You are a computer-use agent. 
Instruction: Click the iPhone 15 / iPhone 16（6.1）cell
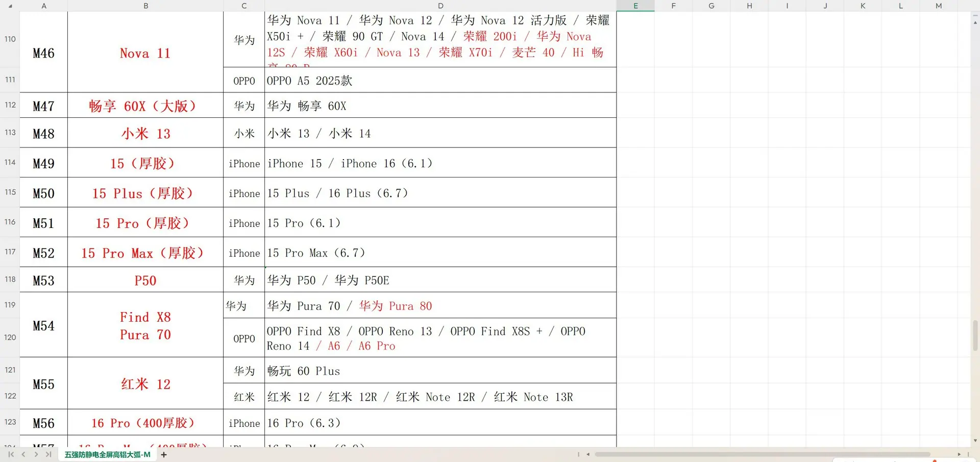click(440, 163)
